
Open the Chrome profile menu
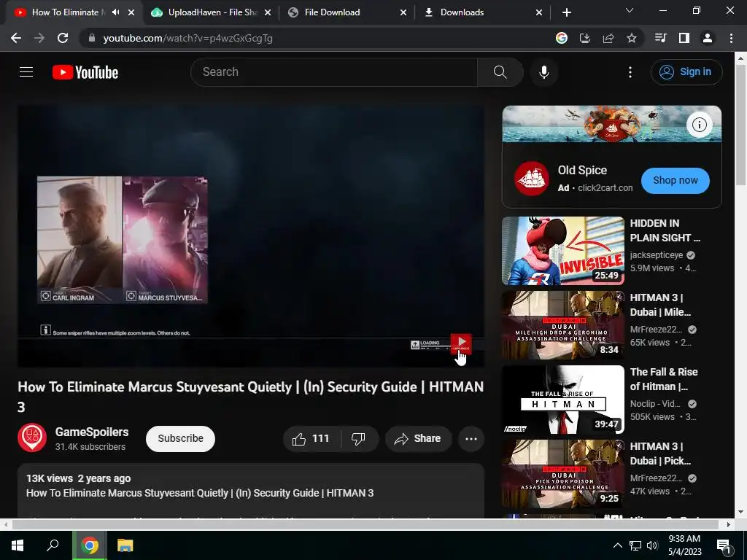coord(708,38)
